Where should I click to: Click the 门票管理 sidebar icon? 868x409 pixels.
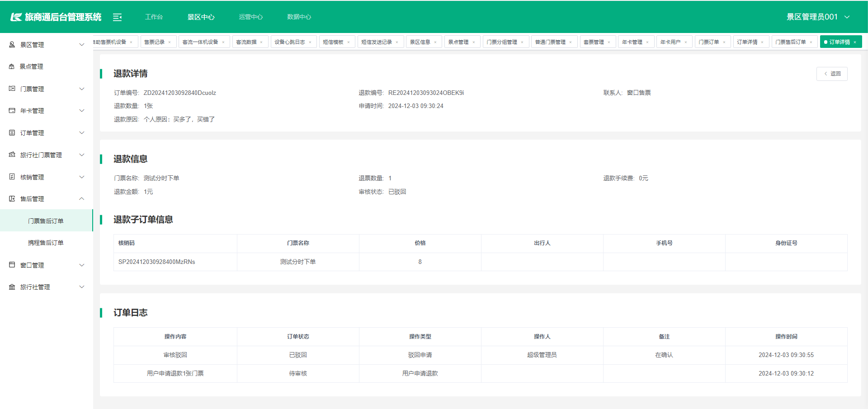[x=12, y=89]
